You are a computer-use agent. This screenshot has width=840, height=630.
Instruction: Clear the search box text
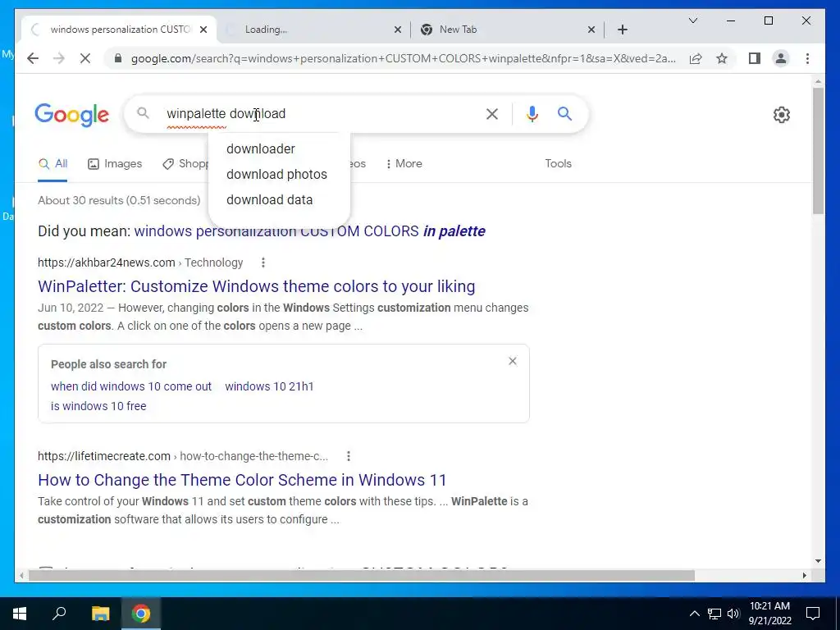coord(492,113)
